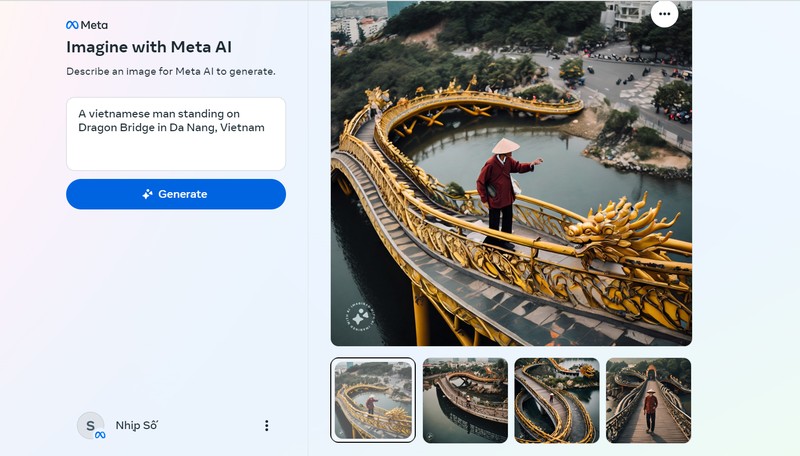The image size is (800, 456).
Task: Click the sparkle icon on Generate button
Action: [148, 194]
